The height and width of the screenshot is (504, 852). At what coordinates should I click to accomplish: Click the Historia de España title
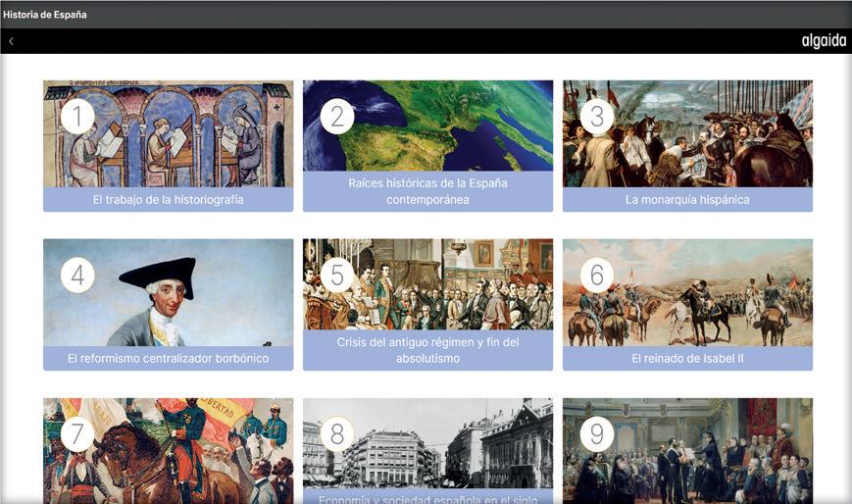point(44,15)
